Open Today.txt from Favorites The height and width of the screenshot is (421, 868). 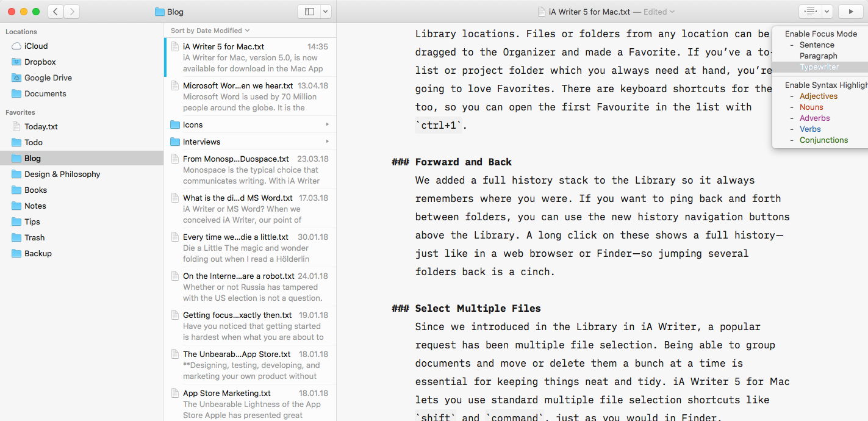coord(41,126)
